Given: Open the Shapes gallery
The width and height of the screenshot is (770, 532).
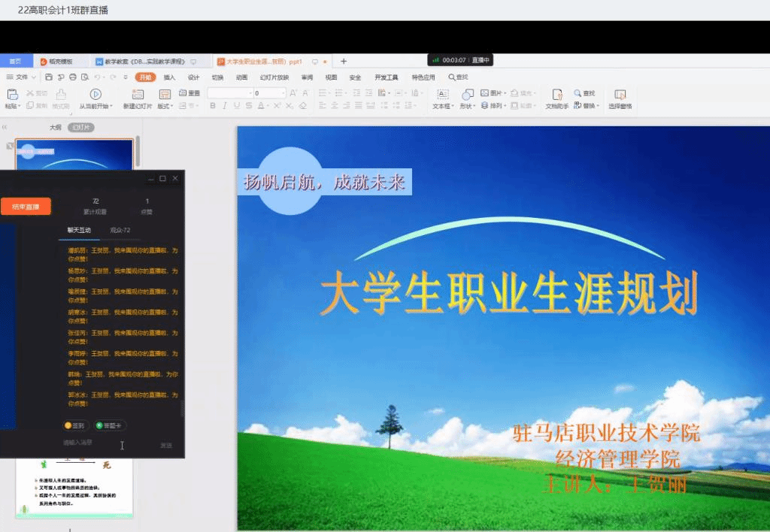Looking at the screenshot, I should (x=468, y=98).
